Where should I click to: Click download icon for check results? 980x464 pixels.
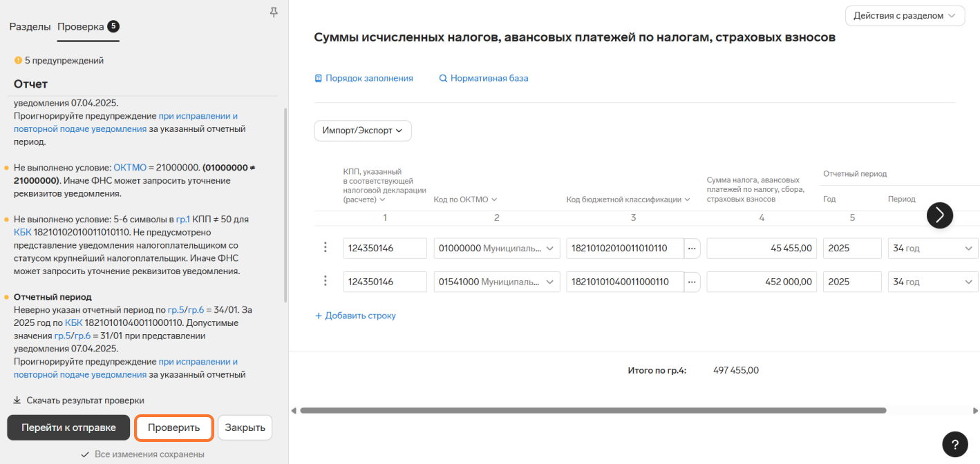pyautogui.click(x=17, y=400)
